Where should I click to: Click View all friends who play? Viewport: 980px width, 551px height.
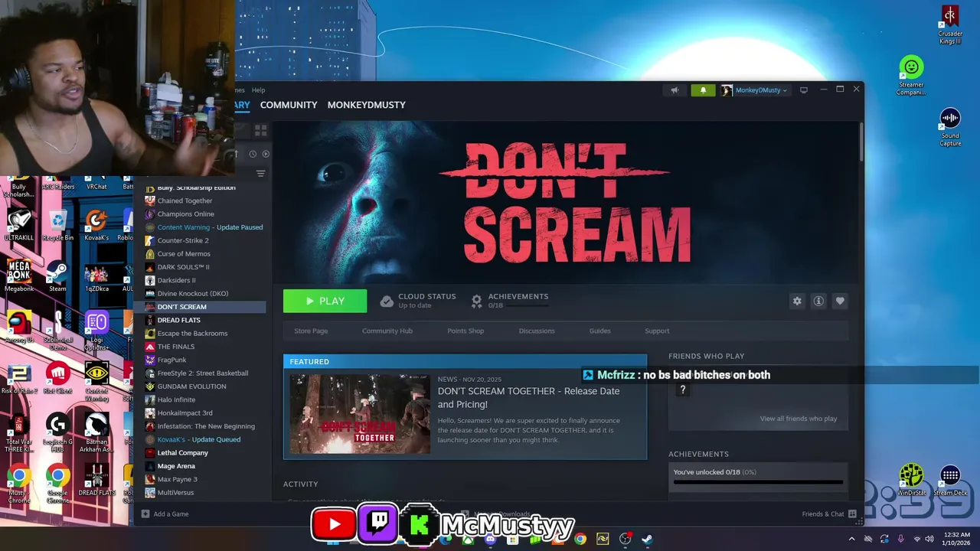click(799, 419)
